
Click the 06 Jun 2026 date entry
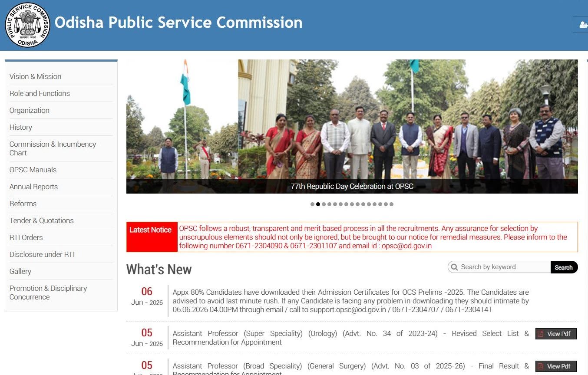pos(147,296)
